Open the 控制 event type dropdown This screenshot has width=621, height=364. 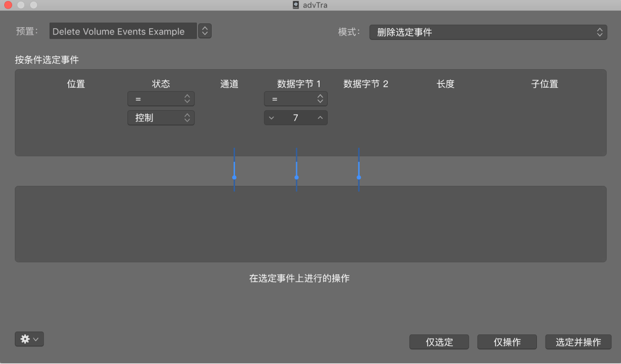[161, 118]
